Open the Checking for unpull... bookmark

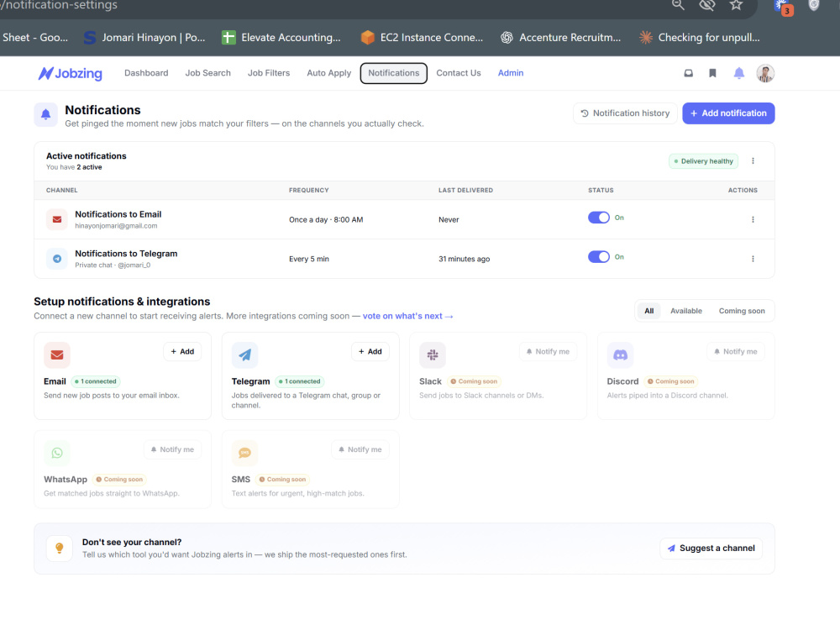700,38
